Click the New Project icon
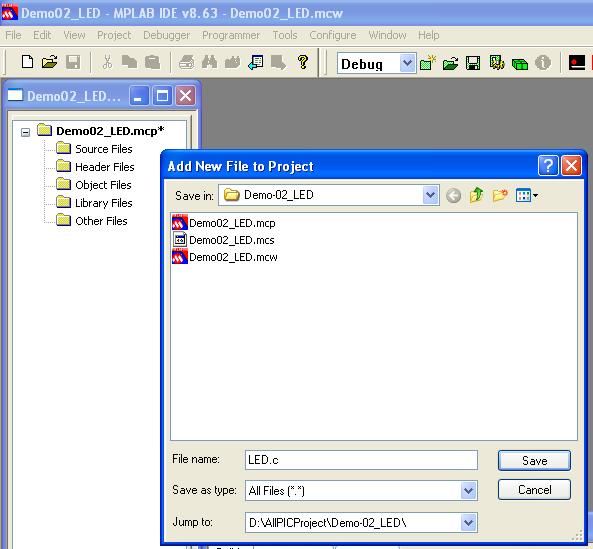This screenshot has width=593, height=549. pos(428,63)
